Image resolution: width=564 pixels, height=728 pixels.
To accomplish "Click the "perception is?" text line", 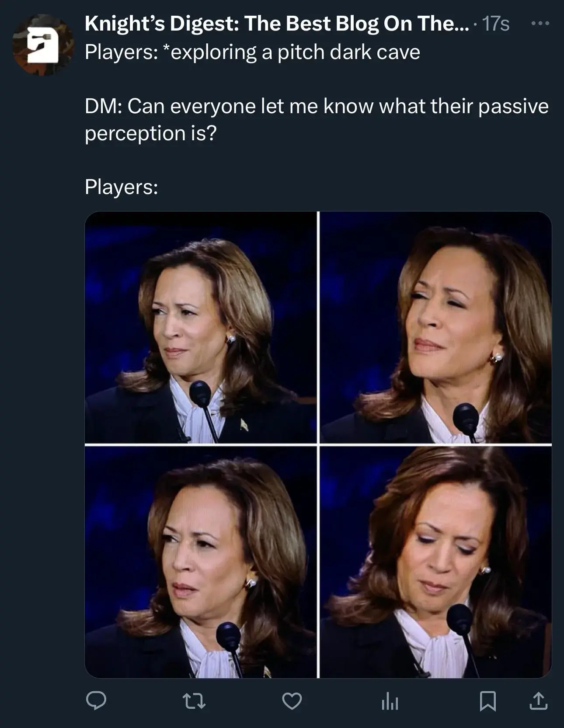I will click(151, 133).
